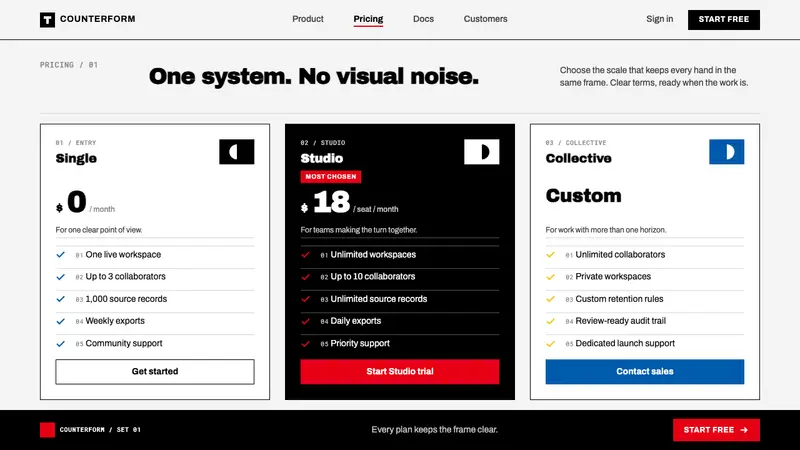800x450 pixels.
Task: Click the Priority support feature text
Action: click(360, 343)
